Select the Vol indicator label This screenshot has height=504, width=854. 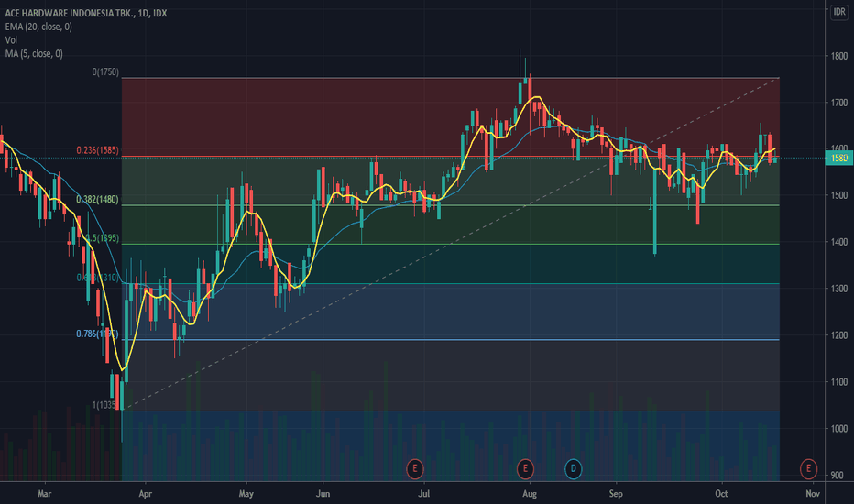tap(11, 40)
